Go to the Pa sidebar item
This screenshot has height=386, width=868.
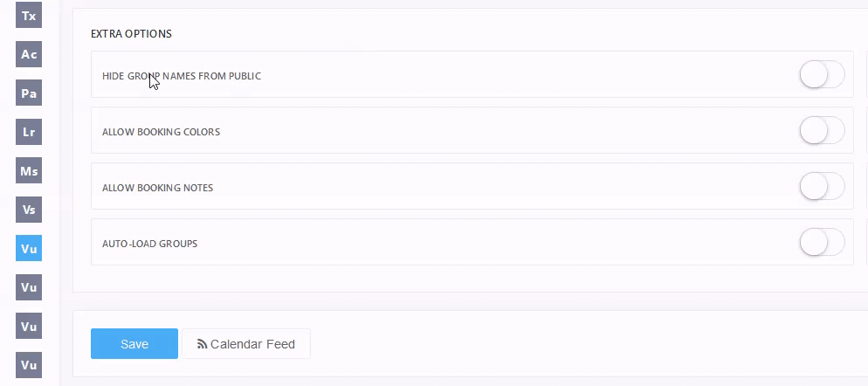click(x=29, y=93)
